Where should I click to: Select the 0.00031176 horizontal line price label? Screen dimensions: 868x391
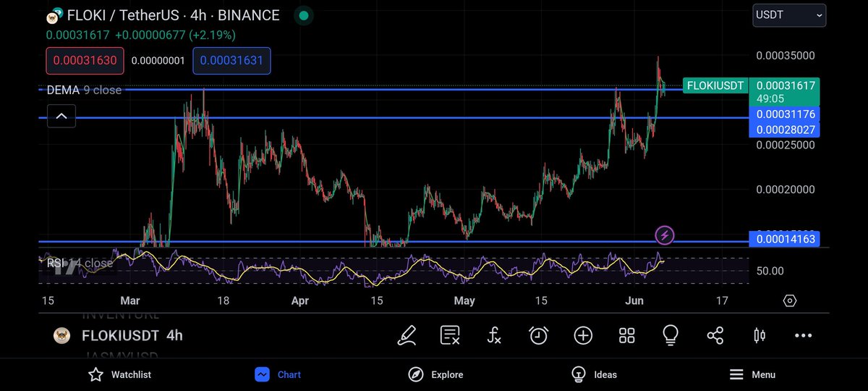[785, 114]
